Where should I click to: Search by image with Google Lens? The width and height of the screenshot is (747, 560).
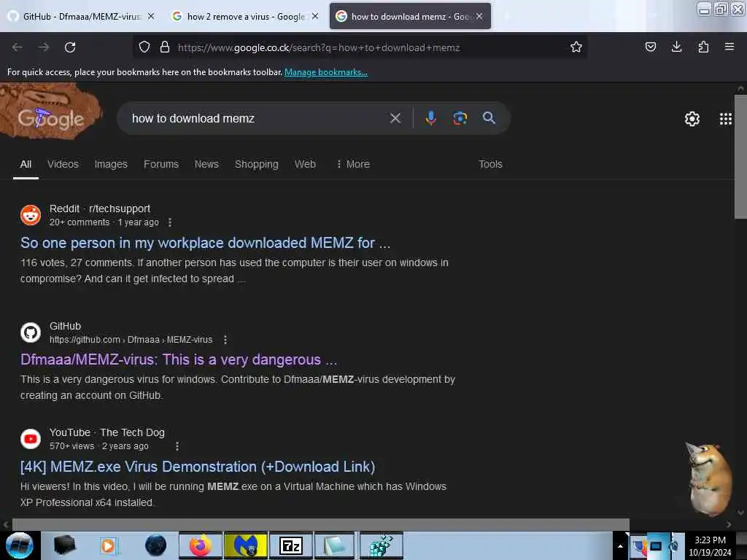460,118
